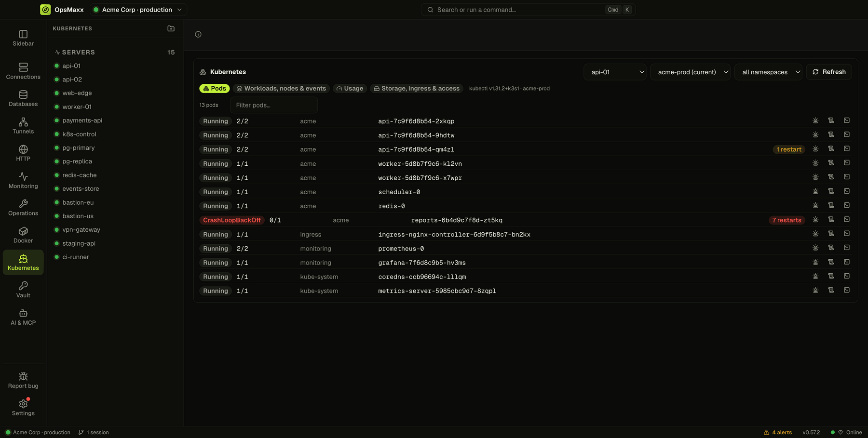868x438 pixels.
Task: Click the Search or run a command bar
Action: [528, 10]
